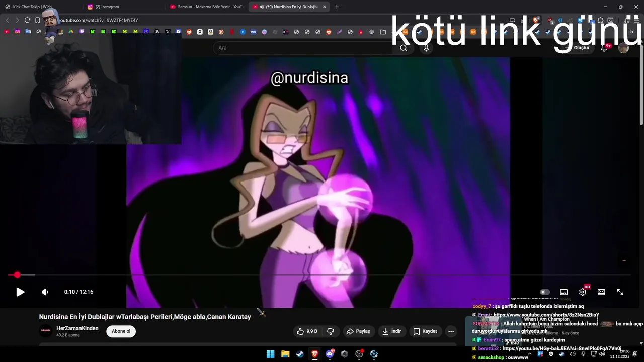Open YouTube account avatar menu

click(x=623, y=48)
